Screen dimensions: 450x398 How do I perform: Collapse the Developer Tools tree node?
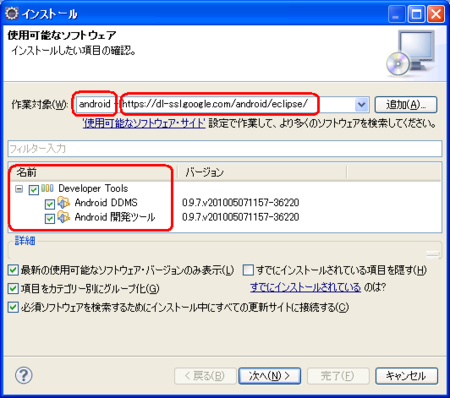coord(19,189)
